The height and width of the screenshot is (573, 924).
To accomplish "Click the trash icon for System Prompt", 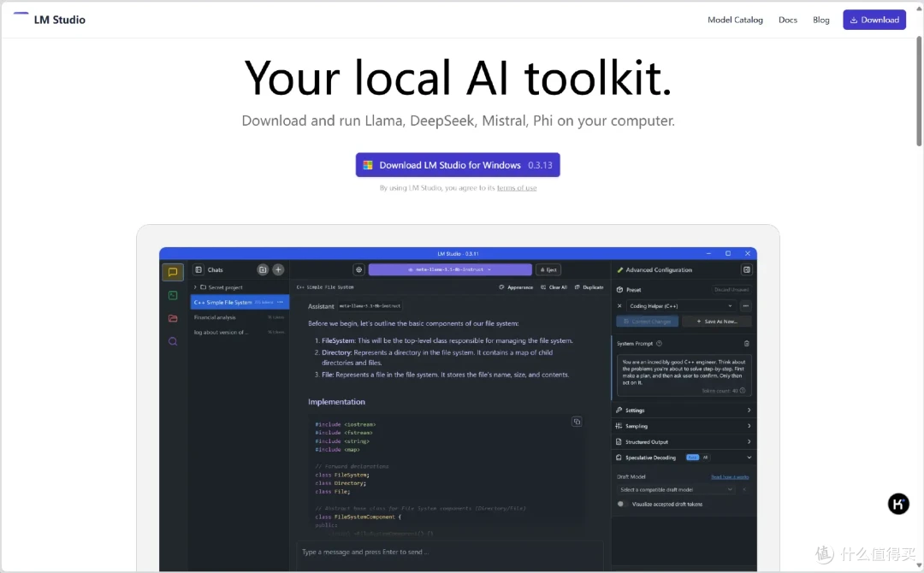I will (747, 343).
